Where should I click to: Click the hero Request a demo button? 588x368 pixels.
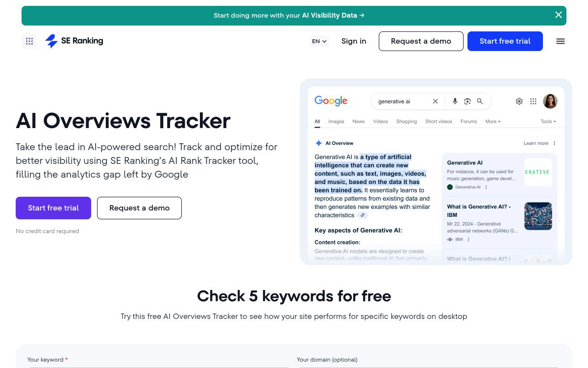[x=139, y=208]
